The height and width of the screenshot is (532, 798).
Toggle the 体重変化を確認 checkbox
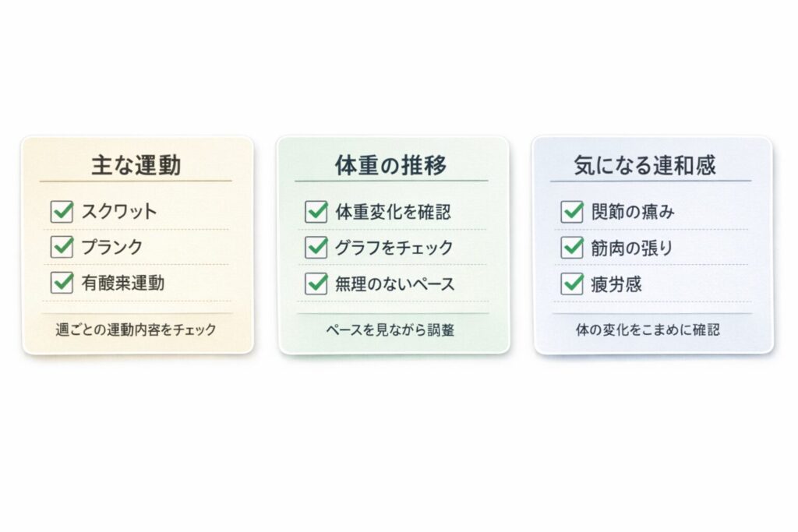(x=316, y=211)
